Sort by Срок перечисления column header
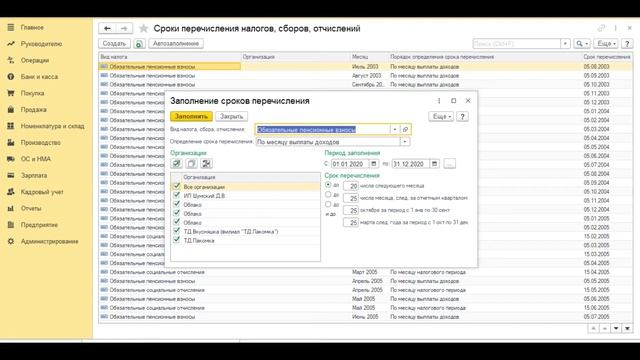 [x=607, y=57]
